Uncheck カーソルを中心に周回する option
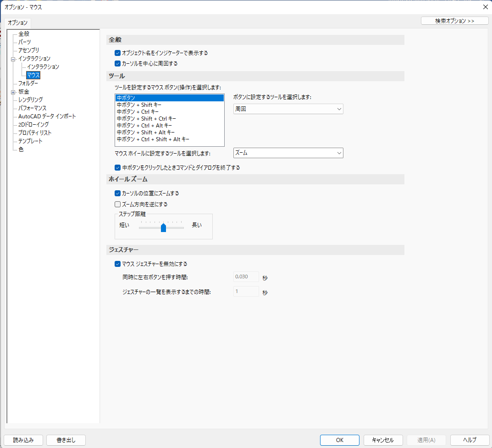The height and width of the screenshot is (448, 492). (x=117, y=64)
